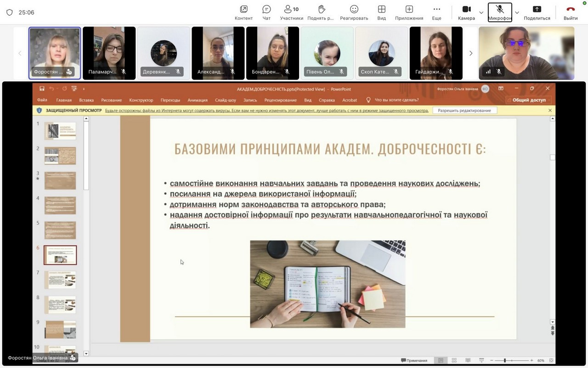588x368 pixels.
Task: Click the protected view warning link text
Action: (267, 110)
